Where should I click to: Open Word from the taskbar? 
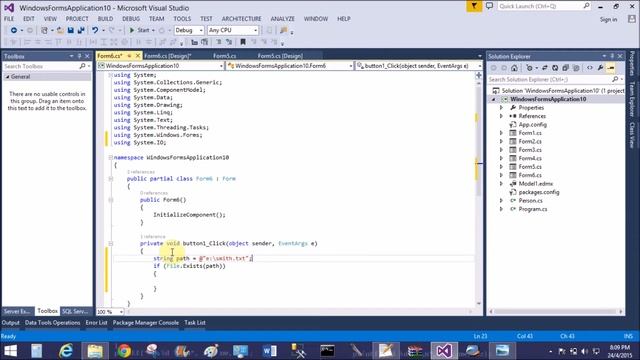(x=270, y=351)
